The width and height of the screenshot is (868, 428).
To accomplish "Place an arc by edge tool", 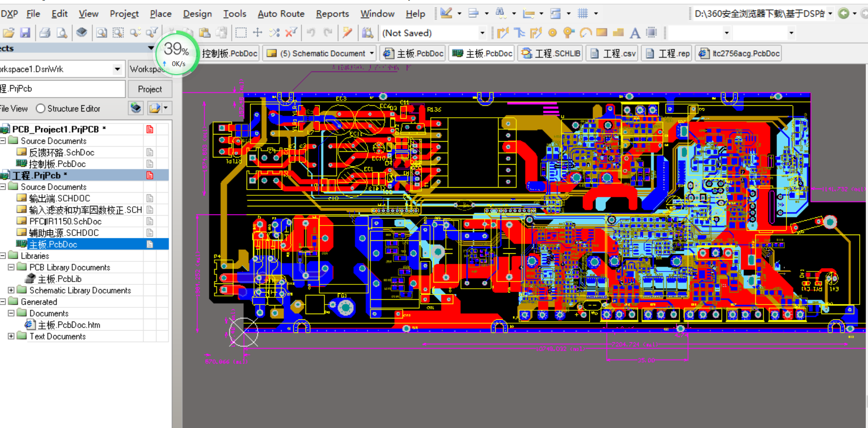I will click(x=585, y=33).
